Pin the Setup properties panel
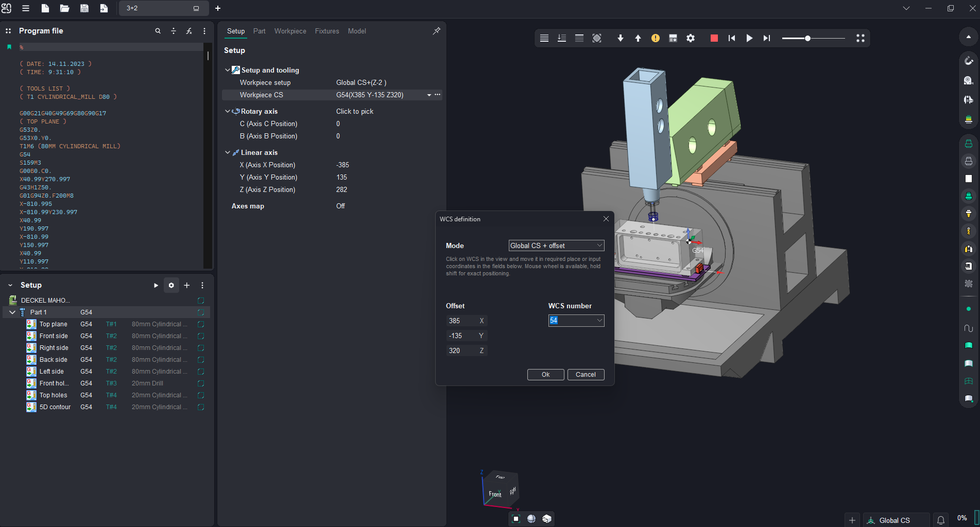This screenshot has width=980, height=527. [436, 31]
